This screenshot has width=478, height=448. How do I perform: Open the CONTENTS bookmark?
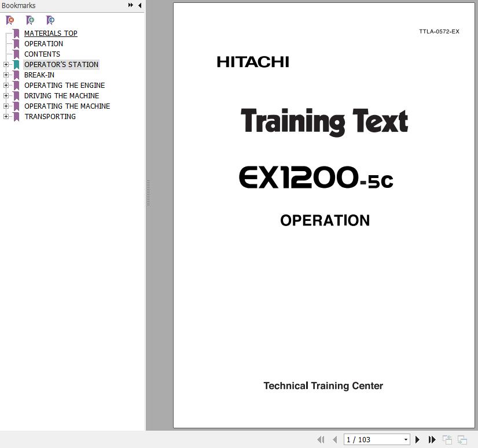42,54
